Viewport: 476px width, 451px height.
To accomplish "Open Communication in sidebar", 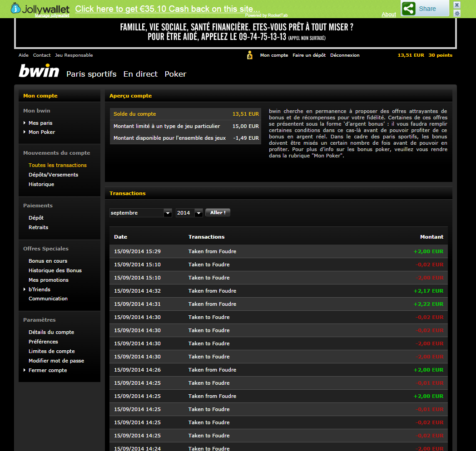I will (x=48, y=299).
